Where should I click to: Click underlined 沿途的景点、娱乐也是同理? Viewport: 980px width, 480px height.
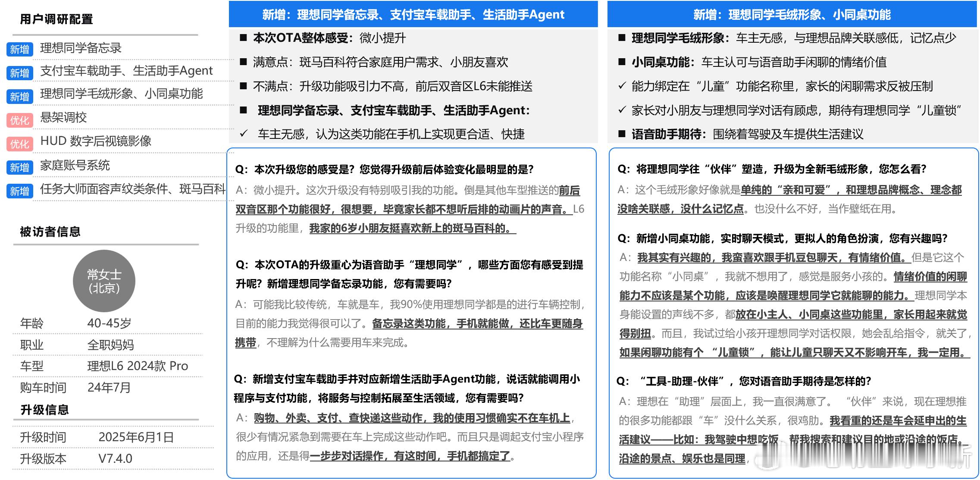coord(683,458)
